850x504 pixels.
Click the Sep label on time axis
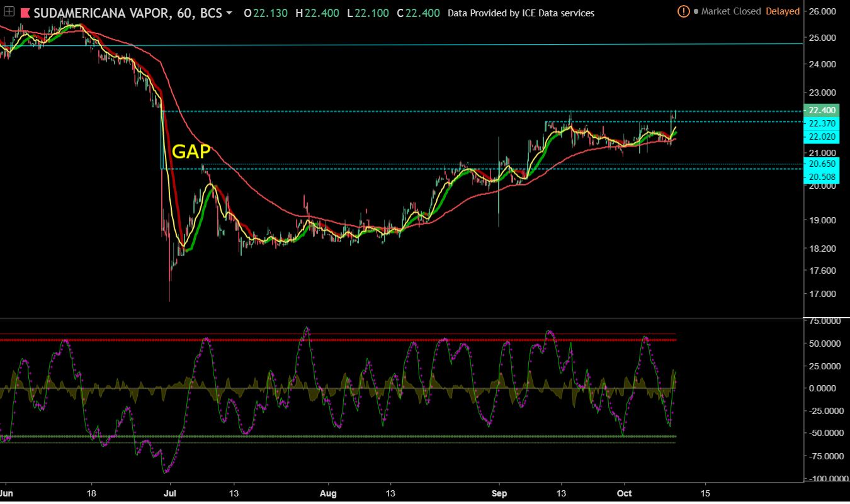click(499, 493)
